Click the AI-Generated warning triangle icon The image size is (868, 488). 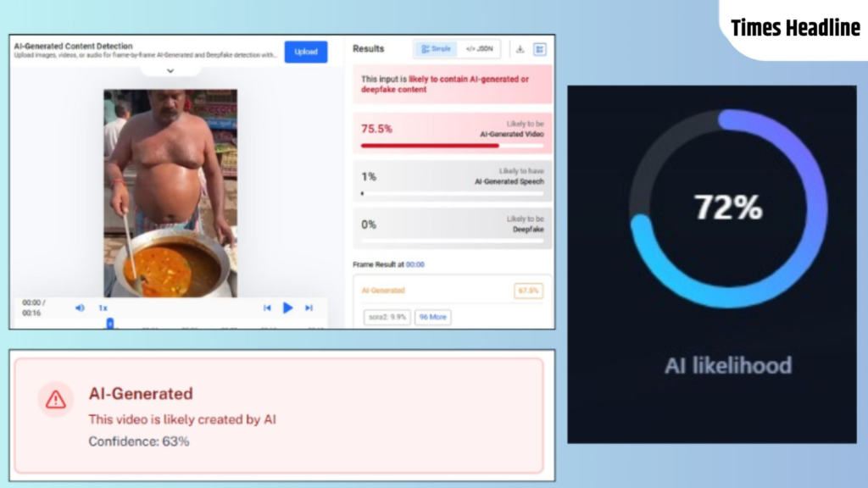pos(56,399)
